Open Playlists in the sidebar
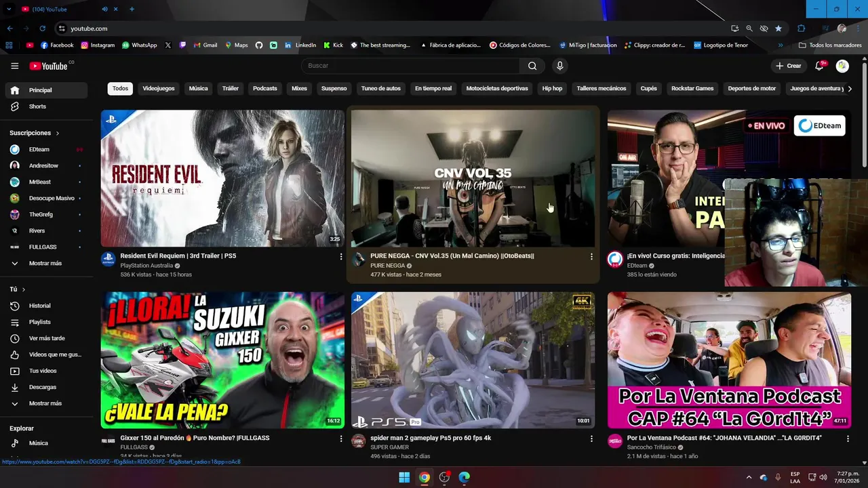The height and width of the screenshot is (488, 868). coord(46,322)
